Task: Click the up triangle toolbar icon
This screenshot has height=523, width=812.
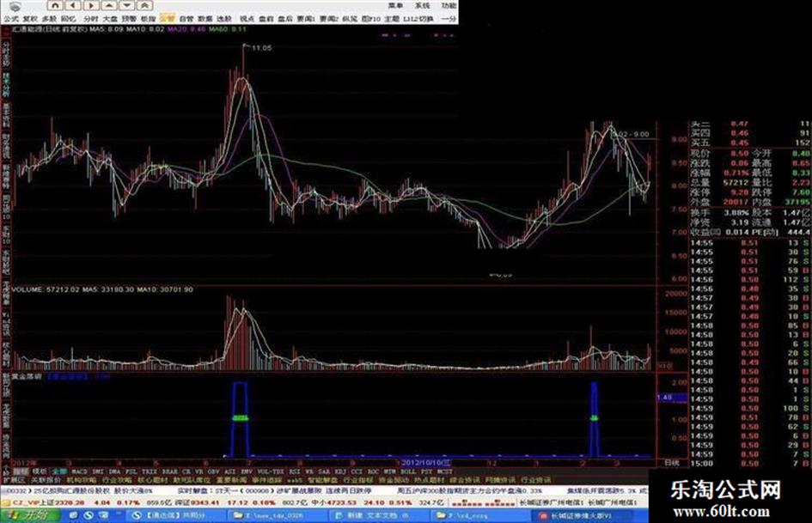Action: (109, 6)
